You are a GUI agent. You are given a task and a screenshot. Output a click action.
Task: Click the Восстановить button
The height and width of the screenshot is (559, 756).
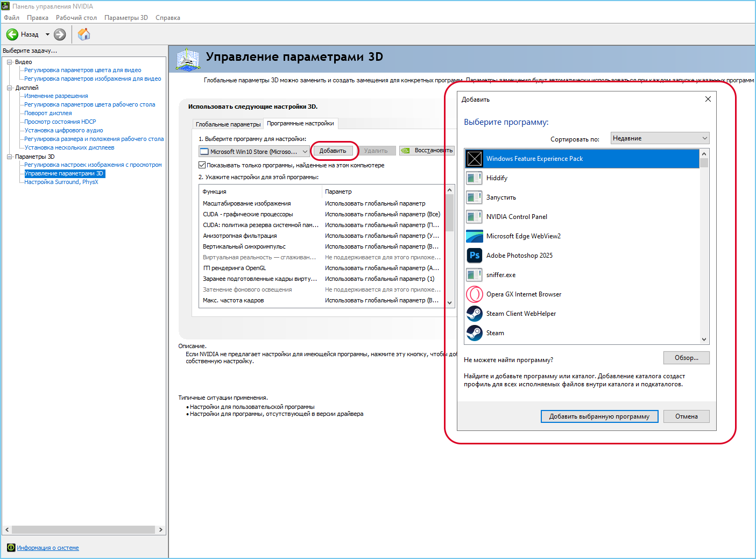(x=427, y=151)
